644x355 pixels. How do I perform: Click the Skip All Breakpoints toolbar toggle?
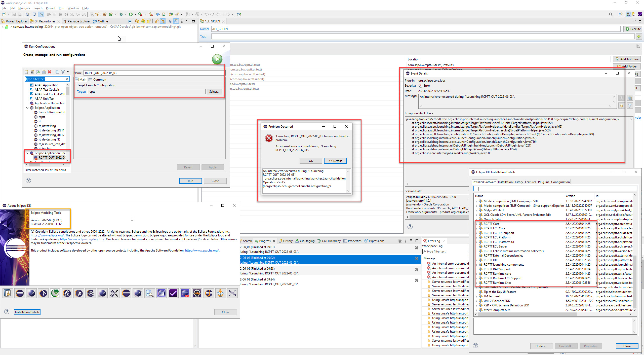tap(42, 14)
